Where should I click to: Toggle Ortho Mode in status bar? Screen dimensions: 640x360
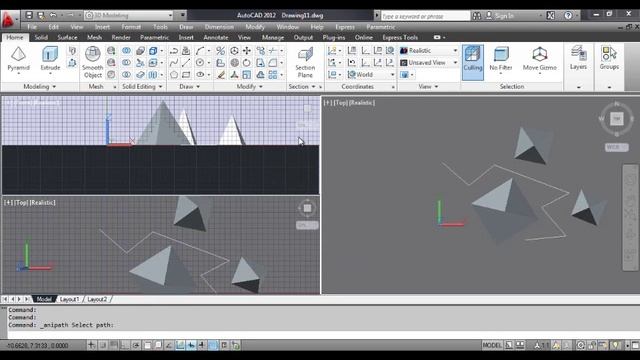point(125,345)
